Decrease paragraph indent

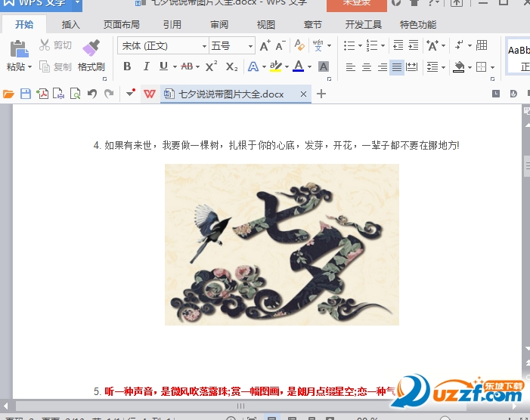[398, 45]
